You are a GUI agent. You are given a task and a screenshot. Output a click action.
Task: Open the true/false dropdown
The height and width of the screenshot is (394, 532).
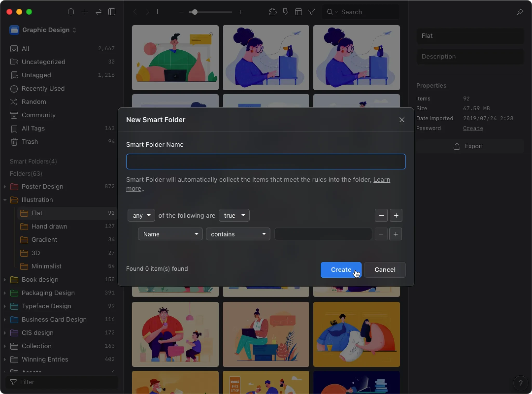click(234, 216)
